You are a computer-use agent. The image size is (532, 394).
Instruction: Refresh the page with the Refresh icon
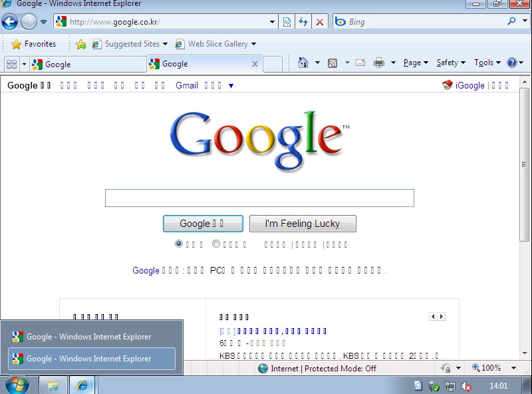[x=303, y=22]
